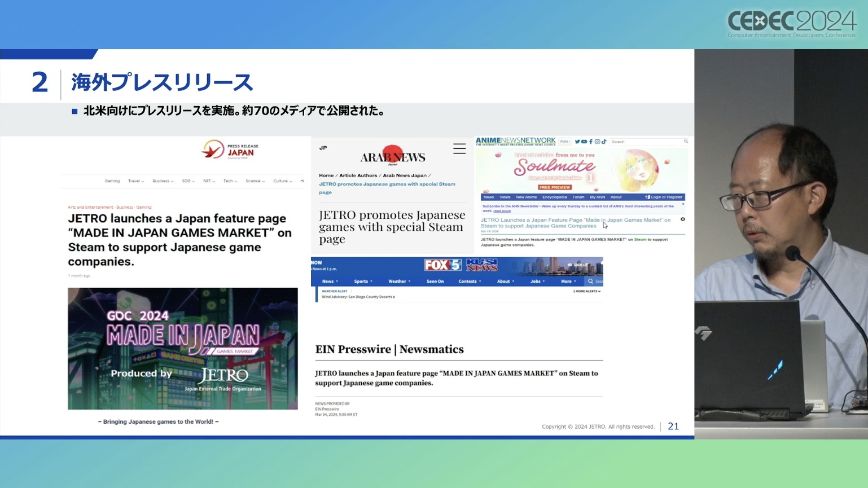Open New Anime tab on Anime News Network
Viewport: 868px width, 488px height.
[x=527, y=197]
